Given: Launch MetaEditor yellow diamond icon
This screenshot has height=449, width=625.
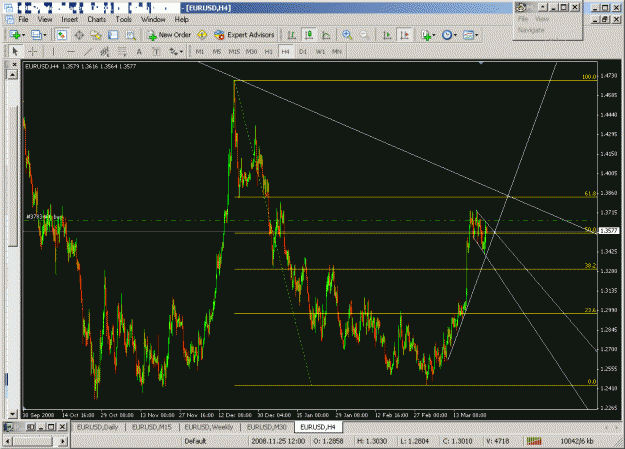Looking at the screenshot, I should point(202,35).
